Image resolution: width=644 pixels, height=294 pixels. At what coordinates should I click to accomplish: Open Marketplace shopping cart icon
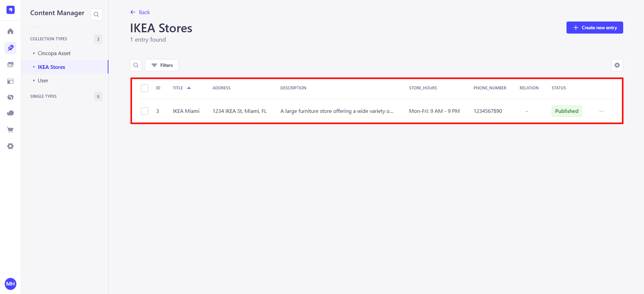tap(10, 130)
